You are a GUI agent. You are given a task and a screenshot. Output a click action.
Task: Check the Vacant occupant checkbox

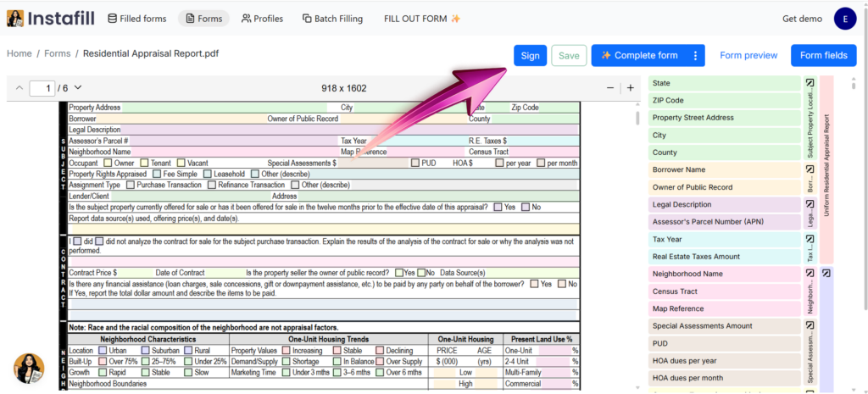click(181, 164)
